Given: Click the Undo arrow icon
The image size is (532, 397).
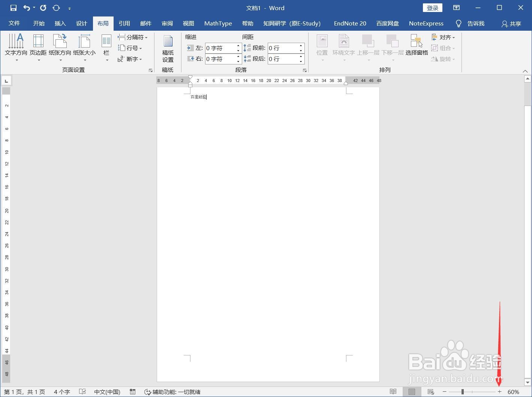Looking at the screenshot, I should tap(27, 8).
